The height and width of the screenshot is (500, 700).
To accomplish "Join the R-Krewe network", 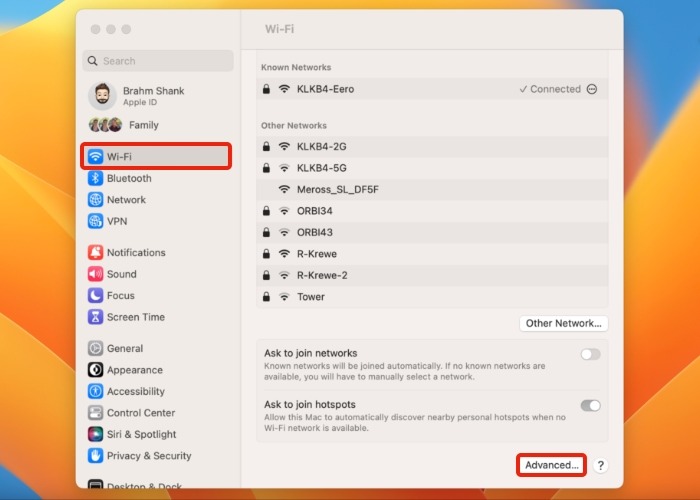I will (x=432, y=254).
